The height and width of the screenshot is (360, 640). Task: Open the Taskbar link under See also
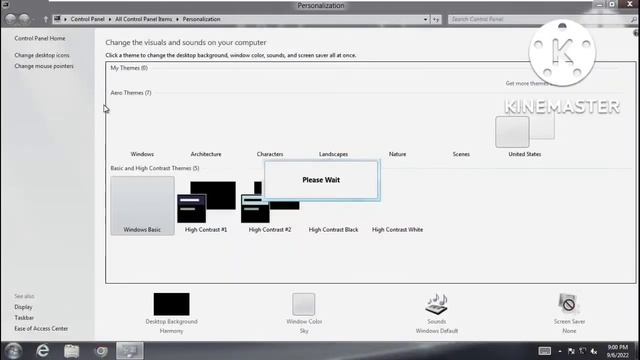24,318
